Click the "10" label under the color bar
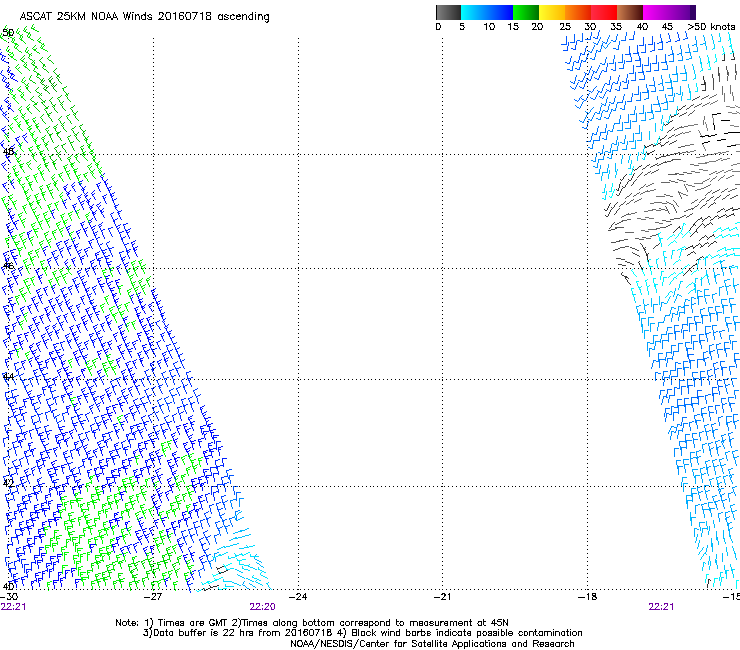Viewport: 740px width, 650px height. [489, 27]
